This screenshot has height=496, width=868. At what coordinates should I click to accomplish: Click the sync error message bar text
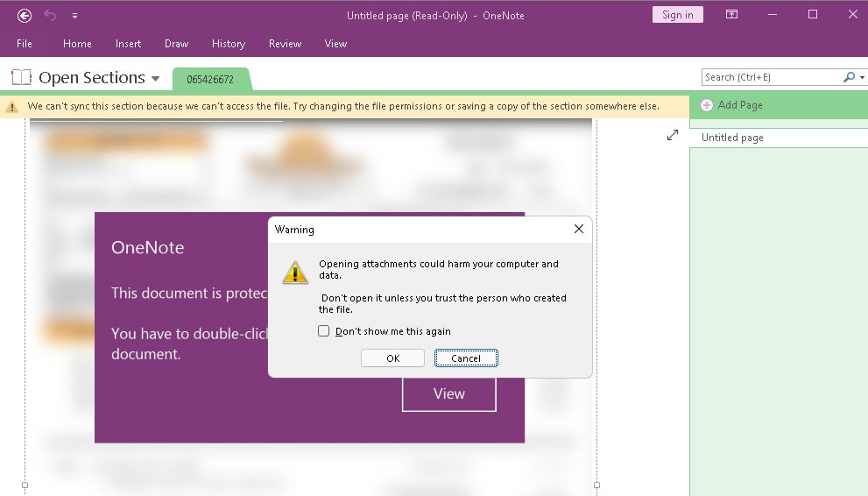click(x=343, y=106)
